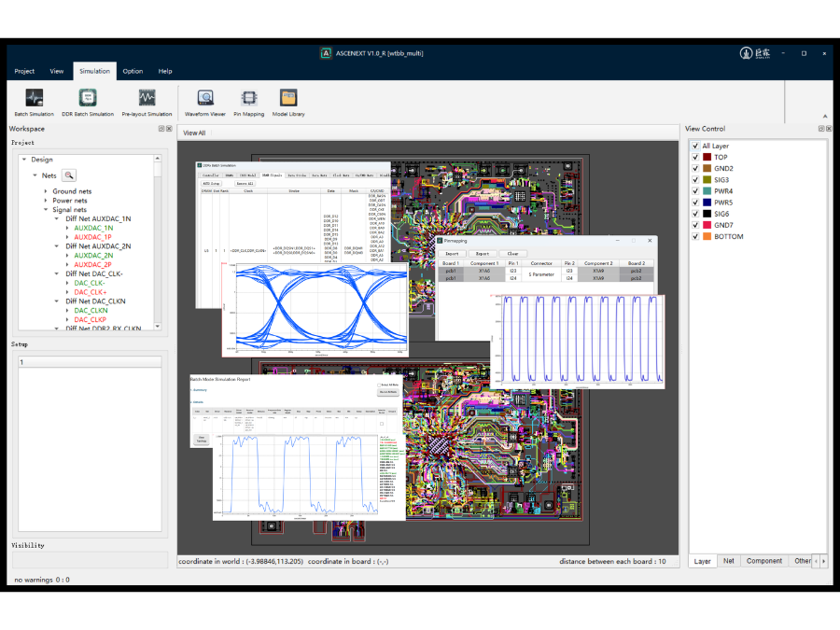Launch DDR Batch Simulation
This screenshot has width=840, height=630.
point(88,102)
